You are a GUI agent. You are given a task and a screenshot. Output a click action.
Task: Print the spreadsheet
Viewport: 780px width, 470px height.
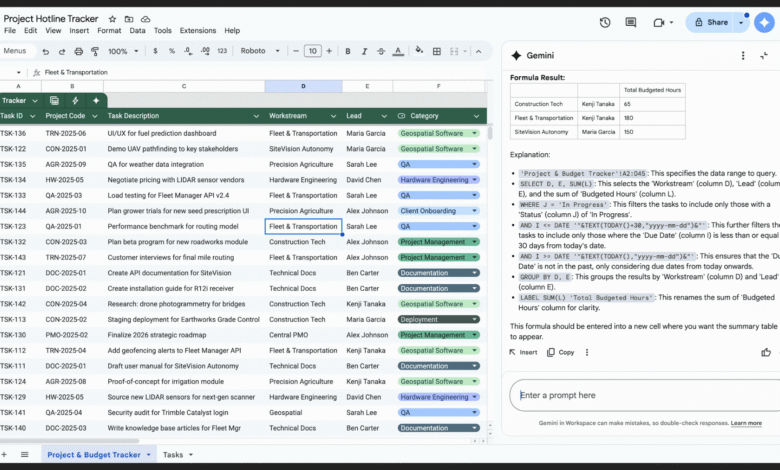[x=79, y=51]
